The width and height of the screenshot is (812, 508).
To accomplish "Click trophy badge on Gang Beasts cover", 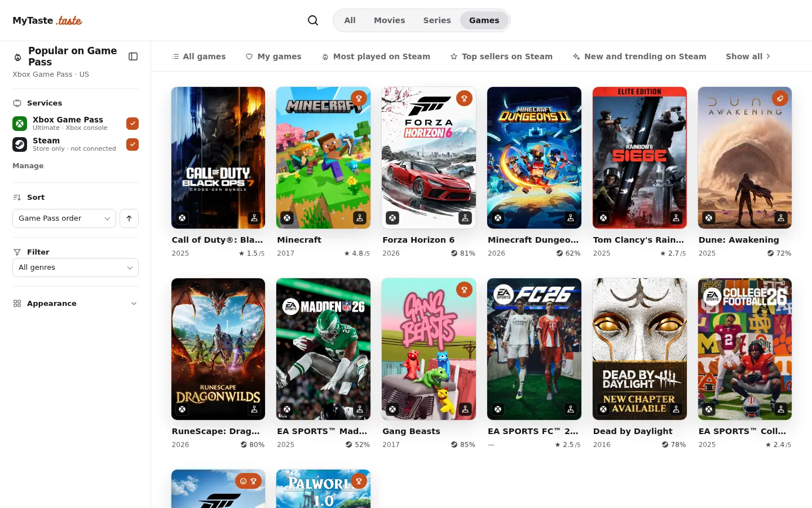I will coord(464,290).
